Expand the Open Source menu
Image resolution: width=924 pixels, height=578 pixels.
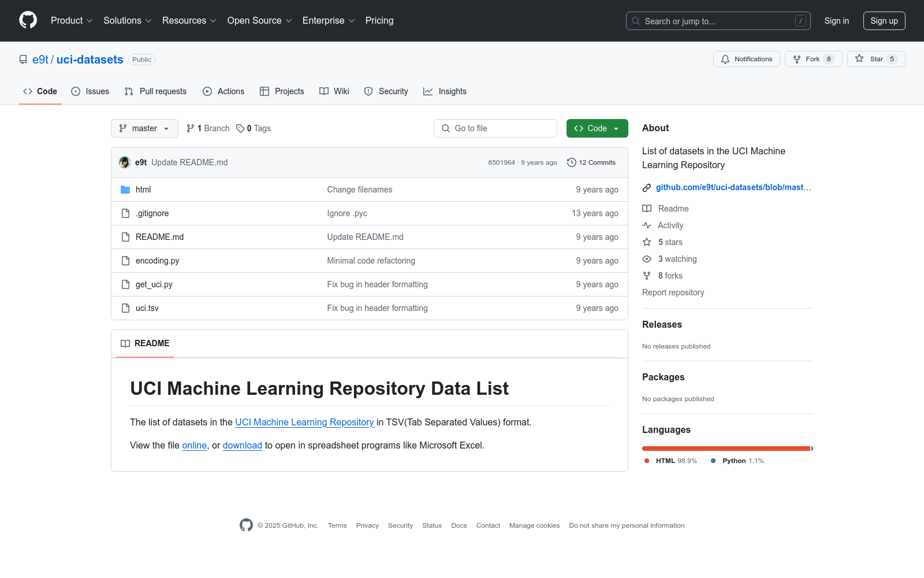pyautogui.click(x=260, y=21)
